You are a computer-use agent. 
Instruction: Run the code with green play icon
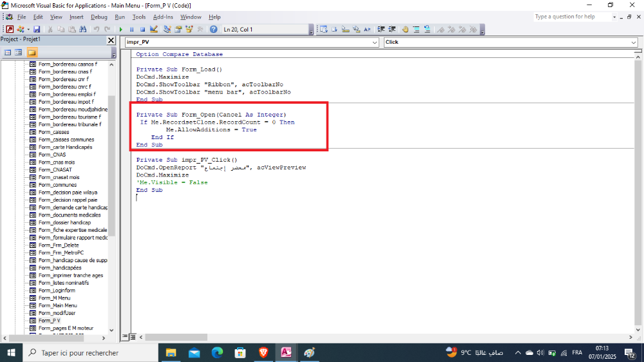click(x=121, y=29)
